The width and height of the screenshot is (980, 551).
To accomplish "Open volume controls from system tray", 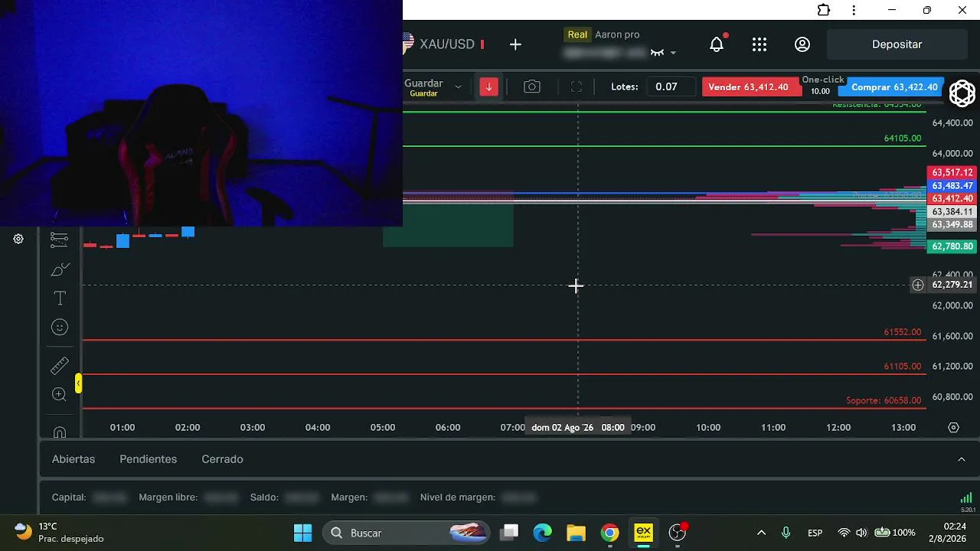I will [x=861, y=533].
